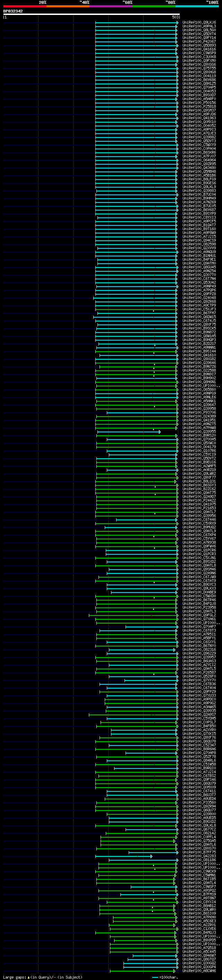Select hit UniRef100_C1XVE6
The width and height of the screenshot is (222, 980).
pyautogui.click(x=199, y=929)
